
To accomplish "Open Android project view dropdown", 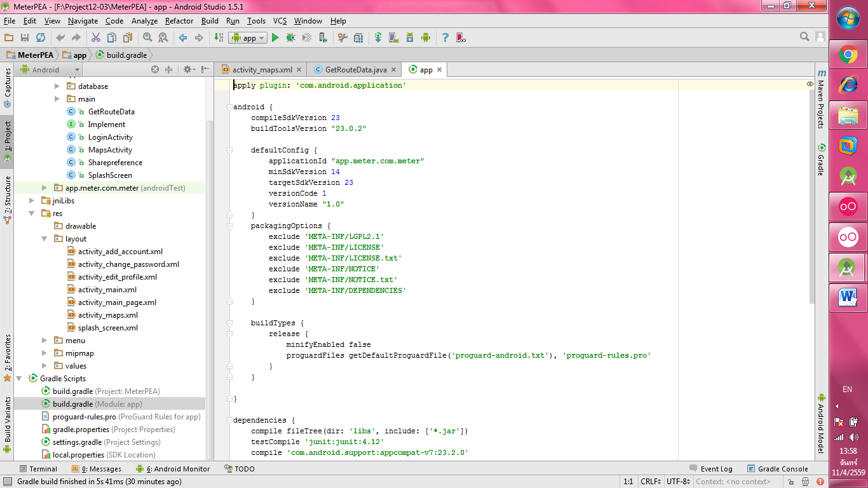I will click(x=50, y=70).
